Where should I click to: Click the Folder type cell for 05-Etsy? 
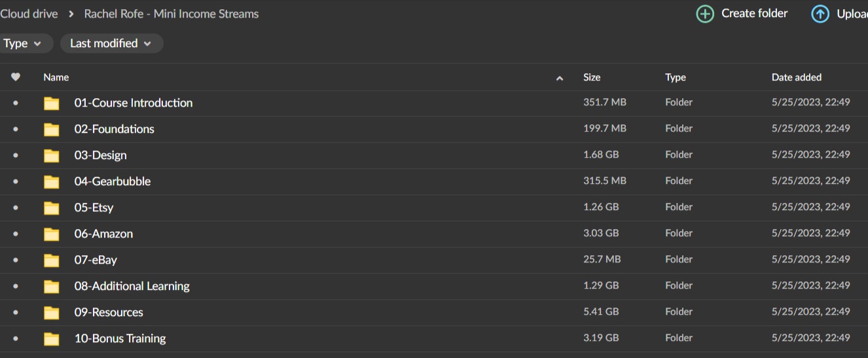pos(679,207)
